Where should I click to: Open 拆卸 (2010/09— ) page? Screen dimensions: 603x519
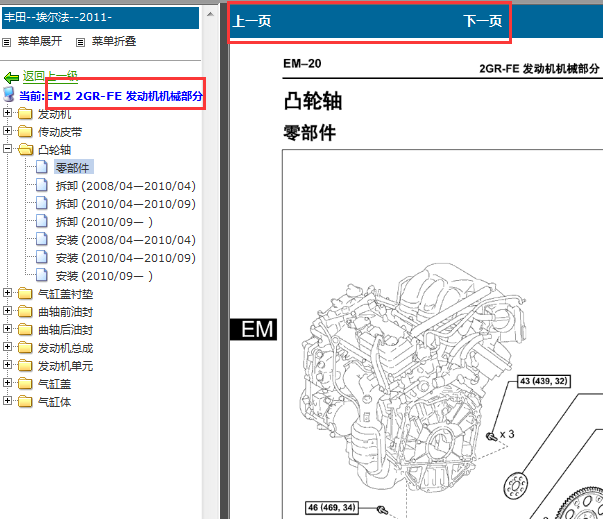click(104, 222)
